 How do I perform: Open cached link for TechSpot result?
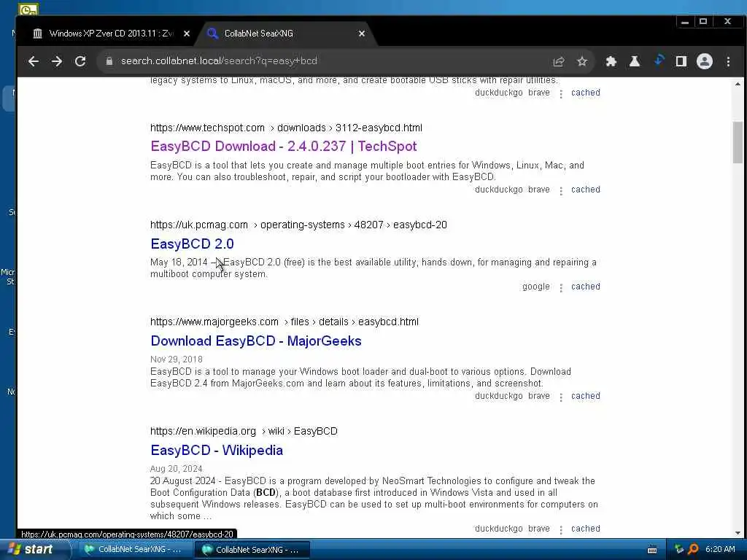pos(586,190)
